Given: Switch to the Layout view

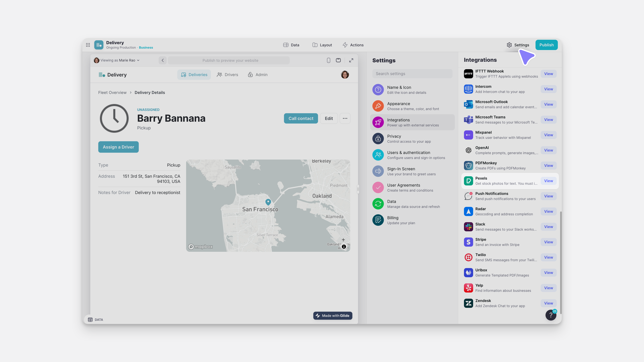Looking at the screenshot, I should click(322, 45).
